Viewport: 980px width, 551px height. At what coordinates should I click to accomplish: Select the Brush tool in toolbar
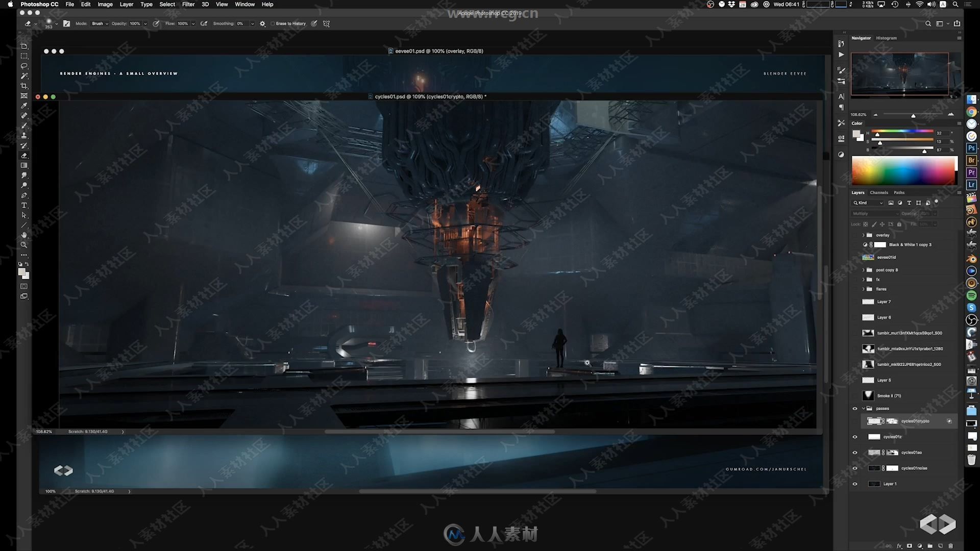(24, 126)
